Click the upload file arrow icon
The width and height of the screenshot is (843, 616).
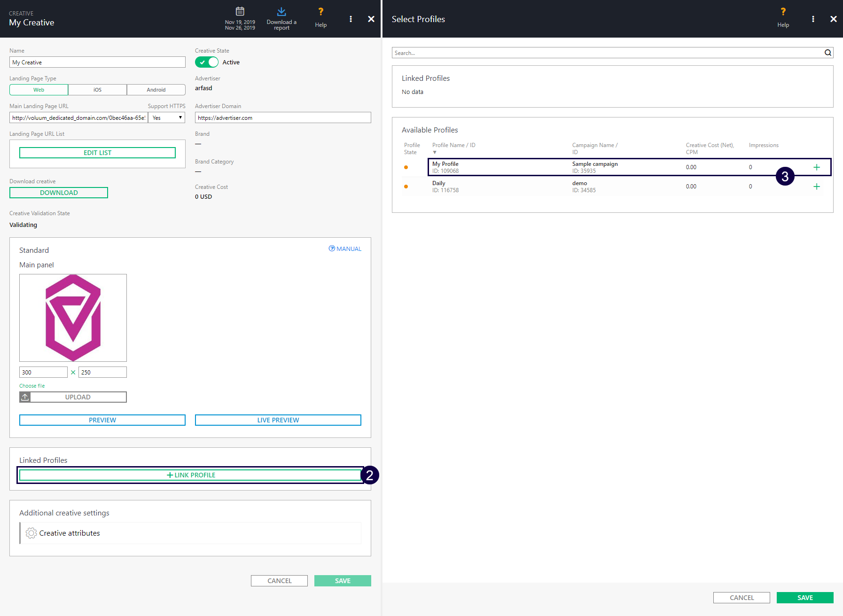point(25,397)
